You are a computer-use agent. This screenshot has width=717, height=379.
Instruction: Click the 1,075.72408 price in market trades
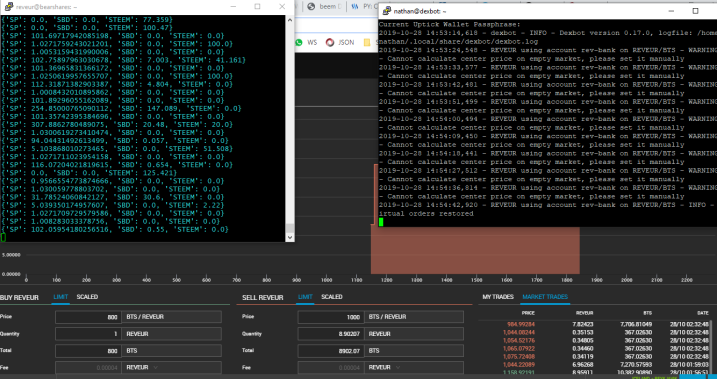(x=519, y=357)
